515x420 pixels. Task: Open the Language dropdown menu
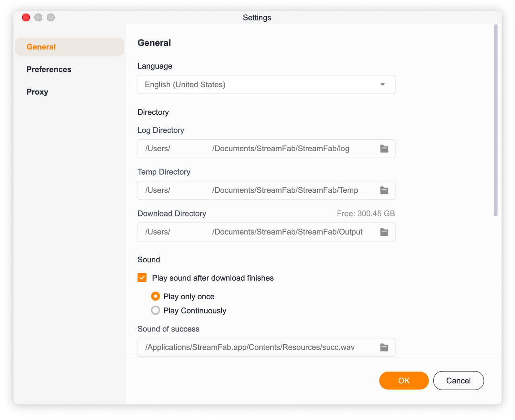[266, 84]
